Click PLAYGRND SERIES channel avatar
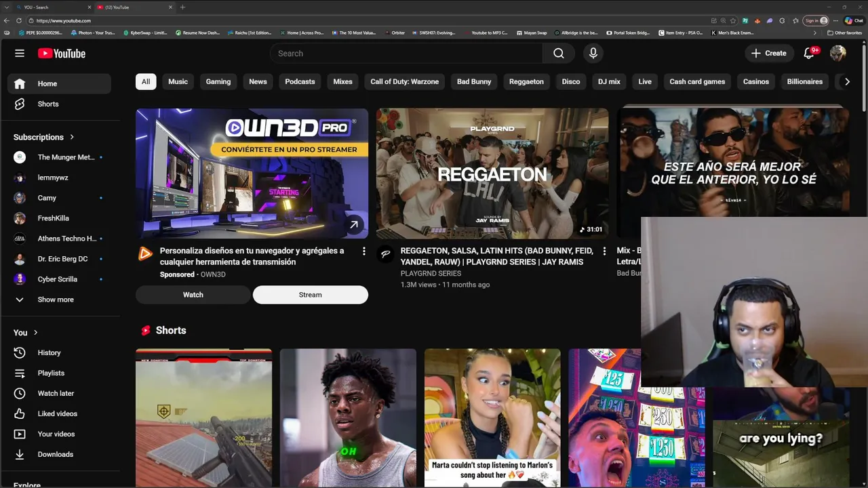This screenshot has width=868, height=488. coord(386,254)
